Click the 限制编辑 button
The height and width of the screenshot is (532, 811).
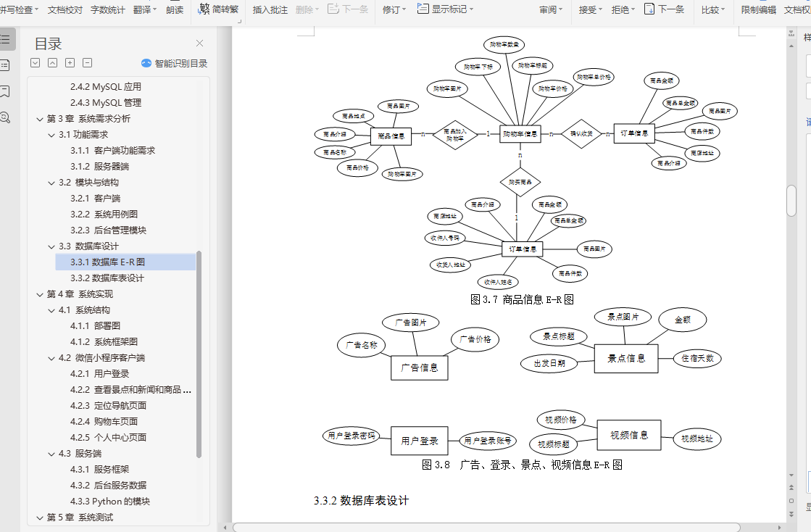759,9
